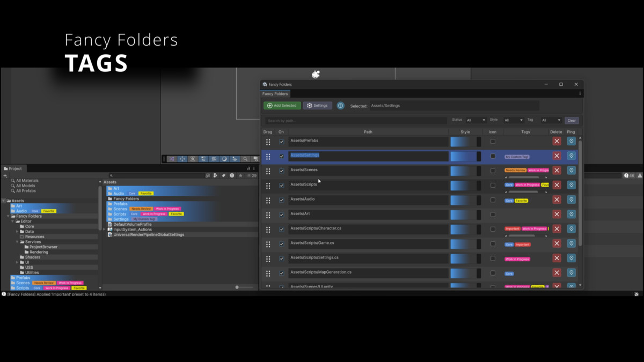Open Fancy Folders help info icon
Screen dimensions: 644x362
340,106
